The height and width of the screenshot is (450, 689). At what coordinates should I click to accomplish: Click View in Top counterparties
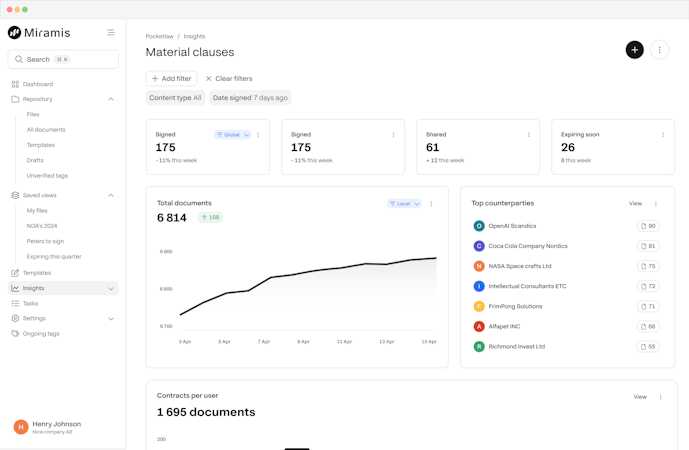635,203
